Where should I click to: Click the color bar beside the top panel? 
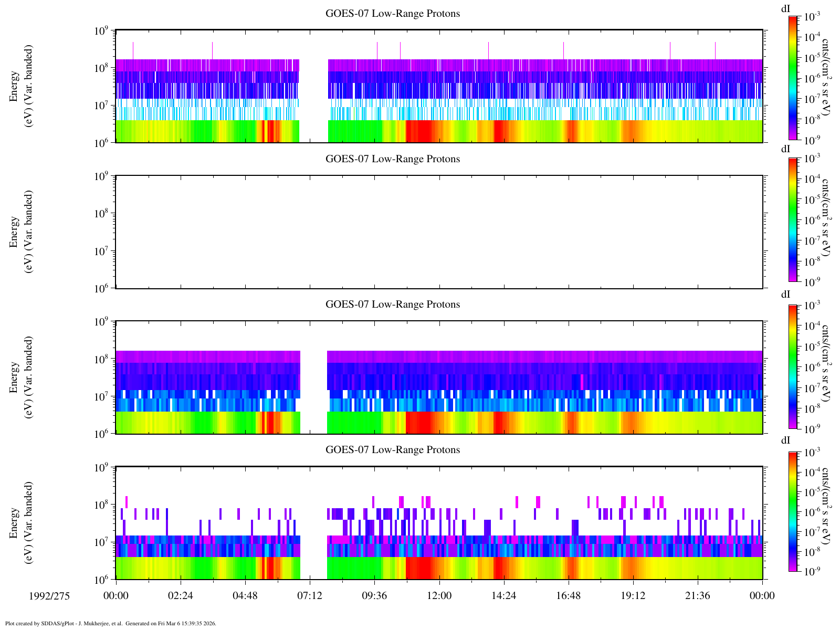click(x=793, y=78)
